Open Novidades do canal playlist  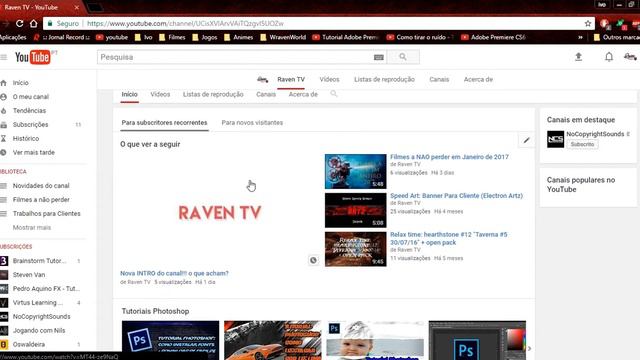coord(41,186)
